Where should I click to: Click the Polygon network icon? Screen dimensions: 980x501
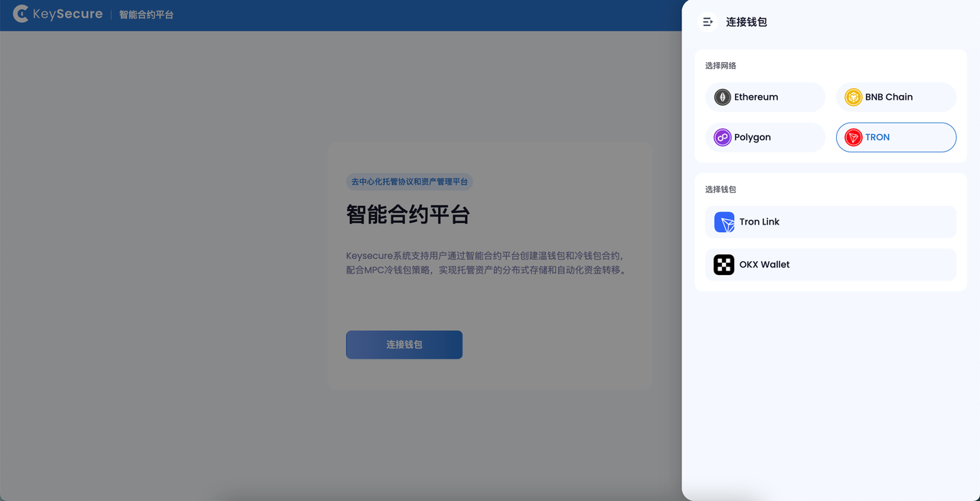click(x=722, y=137)
